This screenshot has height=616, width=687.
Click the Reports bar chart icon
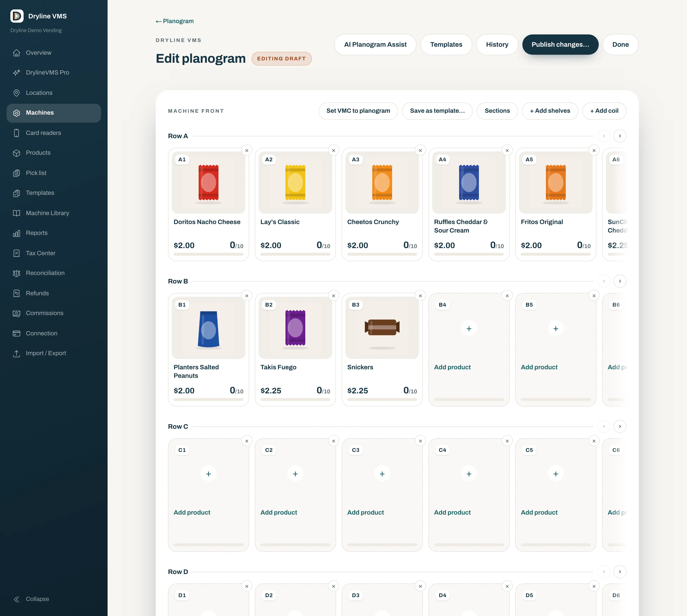(x=16, y=233)
